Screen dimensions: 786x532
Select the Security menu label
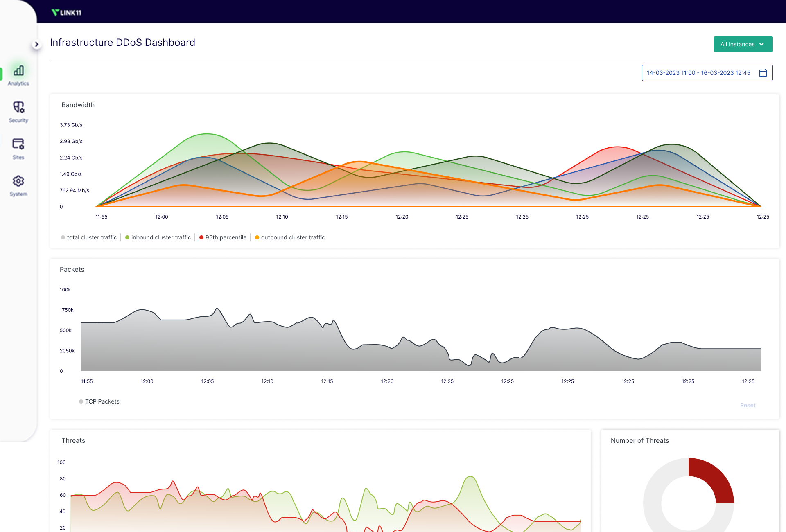pyautogui.click(x=18, y=120)
